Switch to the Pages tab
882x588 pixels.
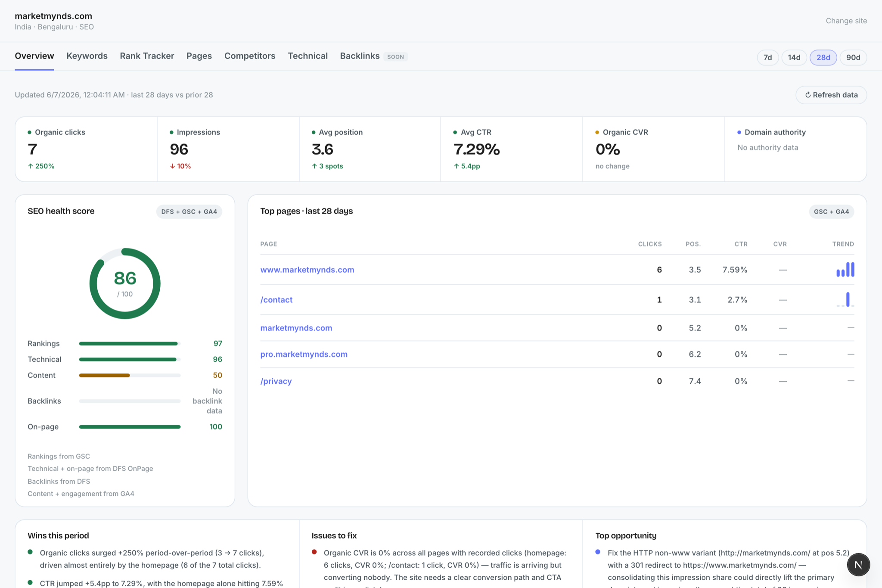click(x=199, y=56)
